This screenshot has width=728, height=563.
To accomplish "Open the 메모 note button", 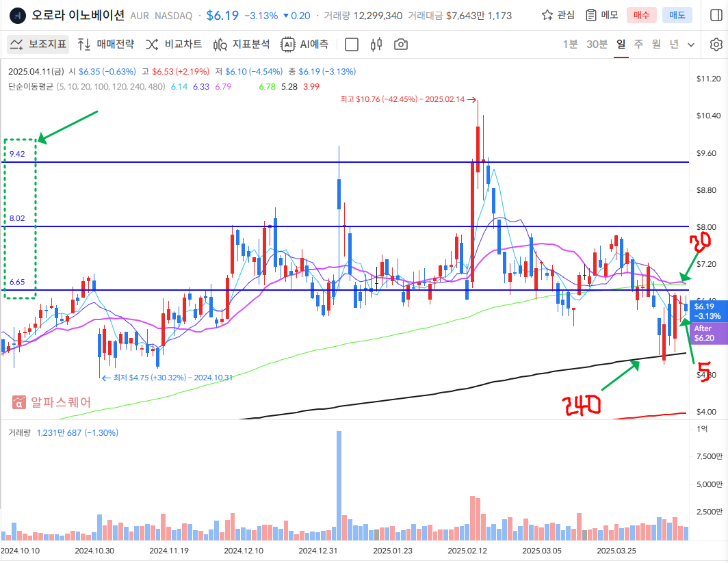I will click(x=601, y=15).
